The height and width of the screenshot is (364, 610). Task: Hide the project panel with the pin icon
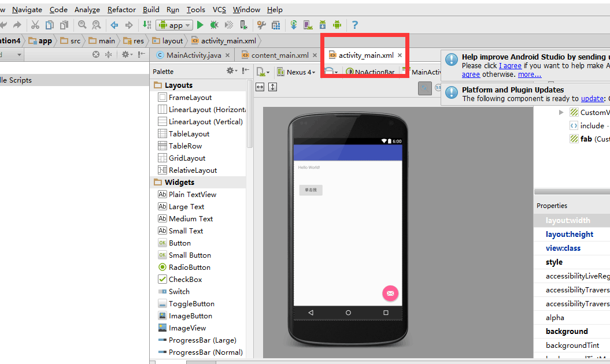point(142,55)
